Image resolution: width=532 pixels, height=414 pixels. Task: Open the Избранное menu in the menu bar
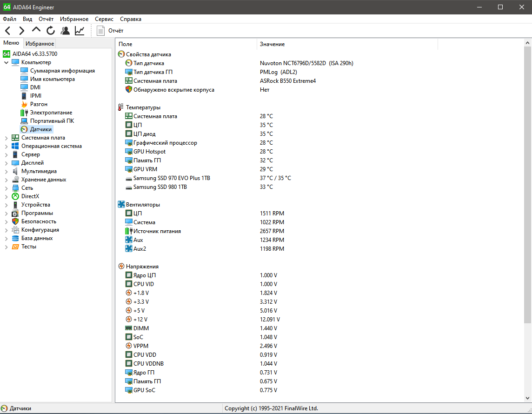point(74,19)
